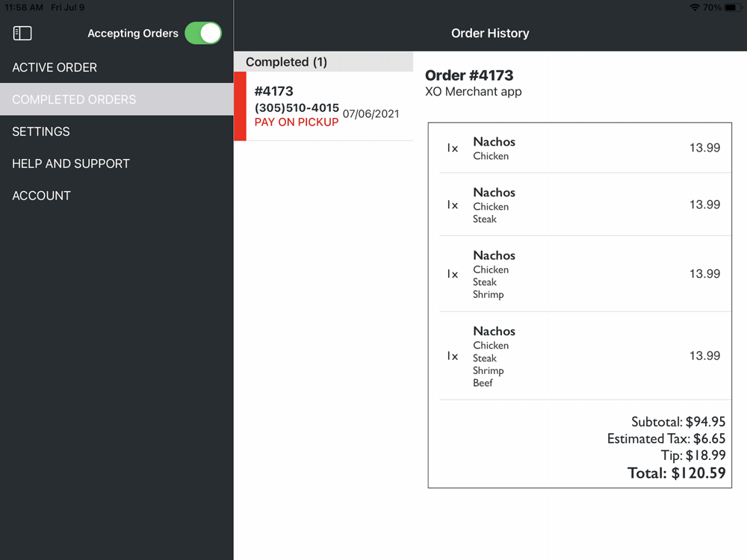Click phone number (305)510-4015
The image size is (747, 560).
(x=297, y=108)
